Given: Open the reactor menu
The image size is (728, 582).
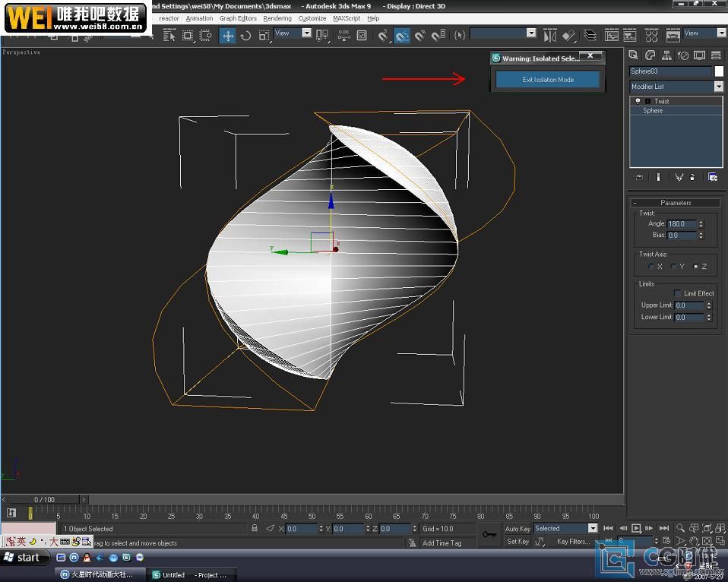Looking at the screenshot, I should click(169, 18).
